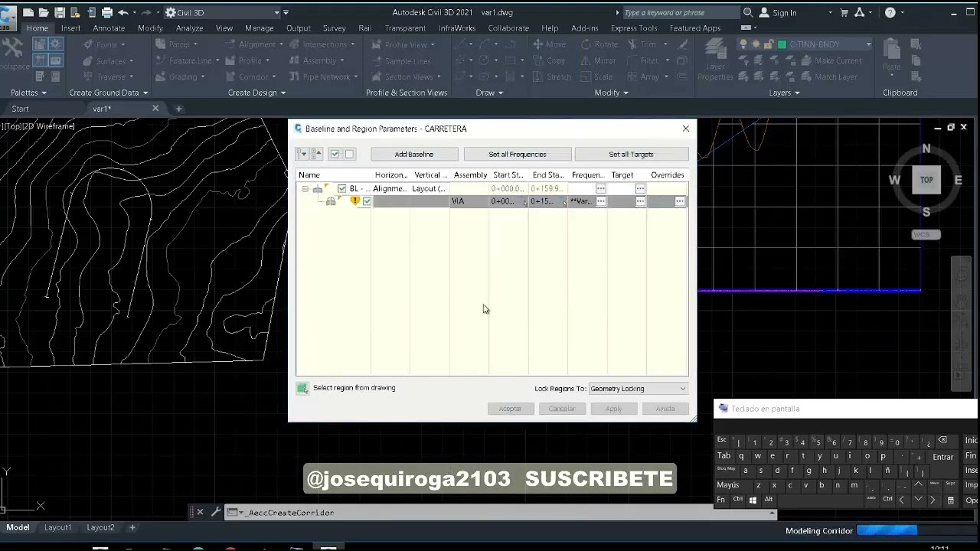Expand the Modify panel dropdown
The height and width of the screenshot is (551, 980).
click(611, 93)
